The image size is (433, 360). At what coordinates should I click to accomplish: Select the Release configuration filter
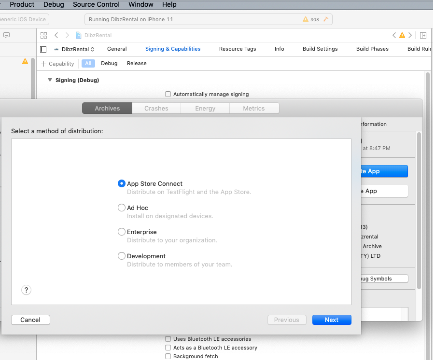pos(136,63)
